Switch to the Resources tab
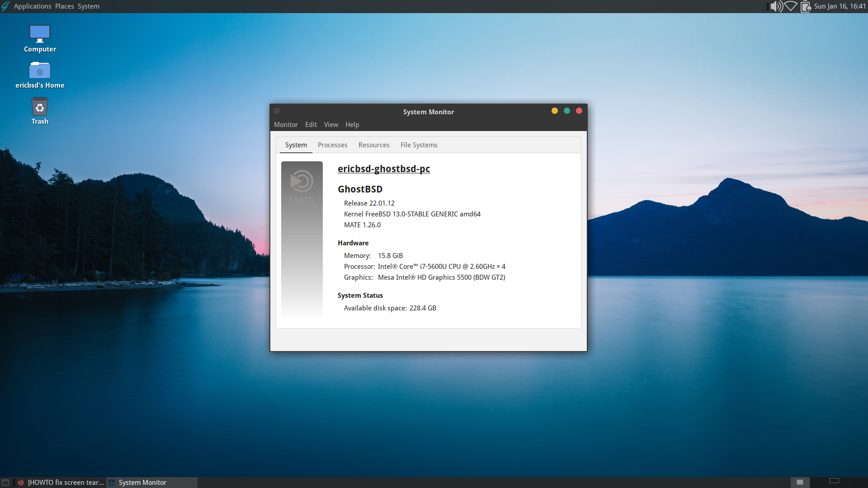This screenshot has width=868, height=488. click(x=374, y=145)
